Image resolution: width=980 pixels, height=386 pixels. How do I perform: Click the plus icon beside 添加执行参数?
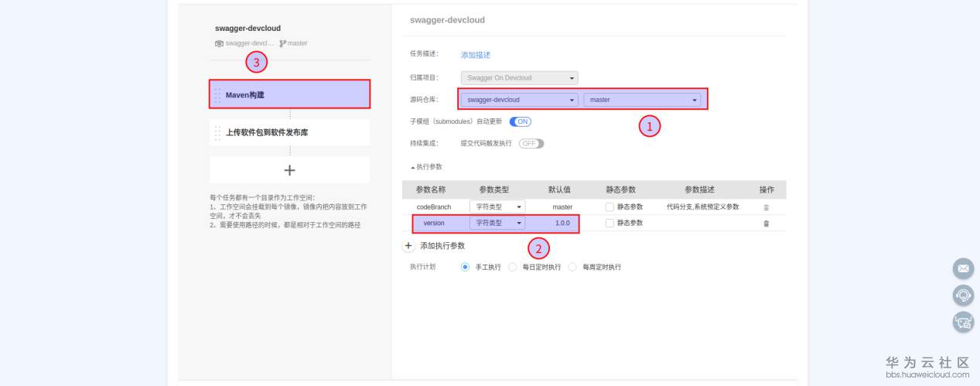pyautogui.click(x=409, y=245)
